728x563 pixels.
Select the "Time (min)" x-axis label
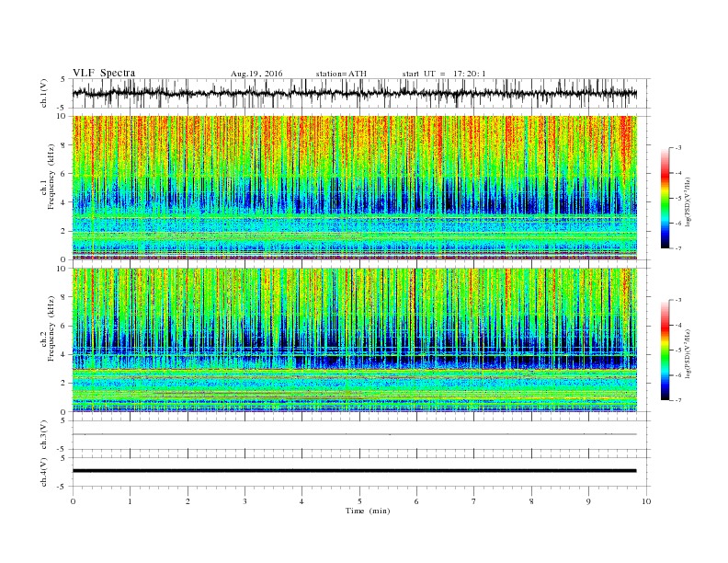[x=368, y=511]
